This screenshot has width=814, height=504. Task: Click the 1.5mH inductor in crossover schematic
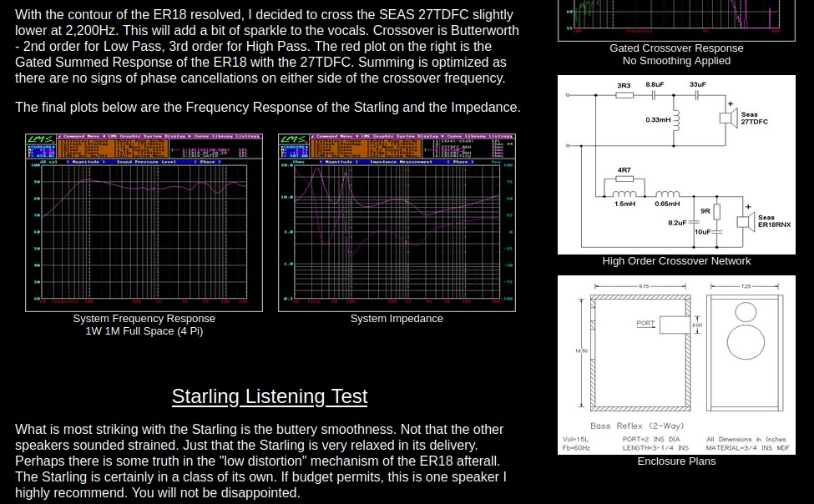pos(624,194)
